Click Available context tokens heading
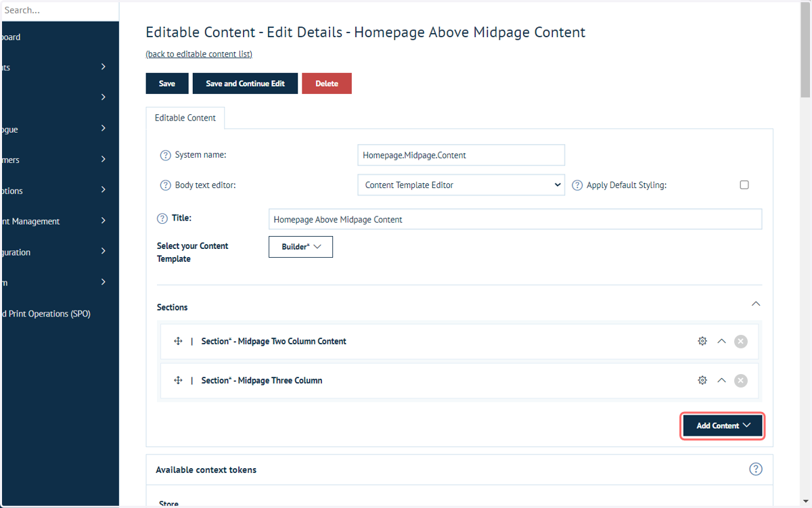The height and width of the screenshot is (508, 812). tap(206, 469)
